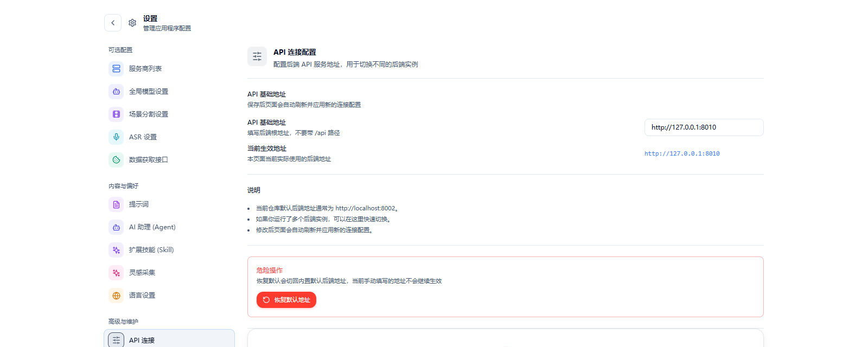Click note 如果你运行了多个后端实例
The width and height of the screenshot is (868, 347).
click(324, 219)
